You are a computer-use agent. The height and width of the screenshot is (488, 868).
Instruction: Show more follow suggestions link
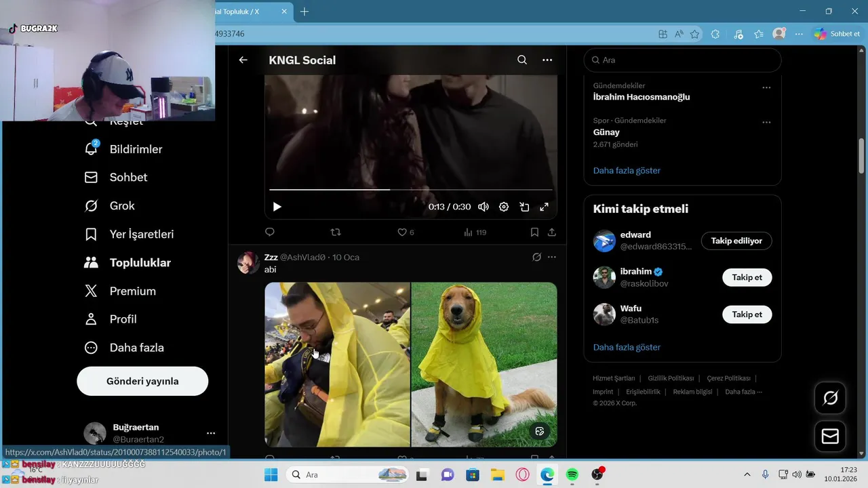click(627, 347)
